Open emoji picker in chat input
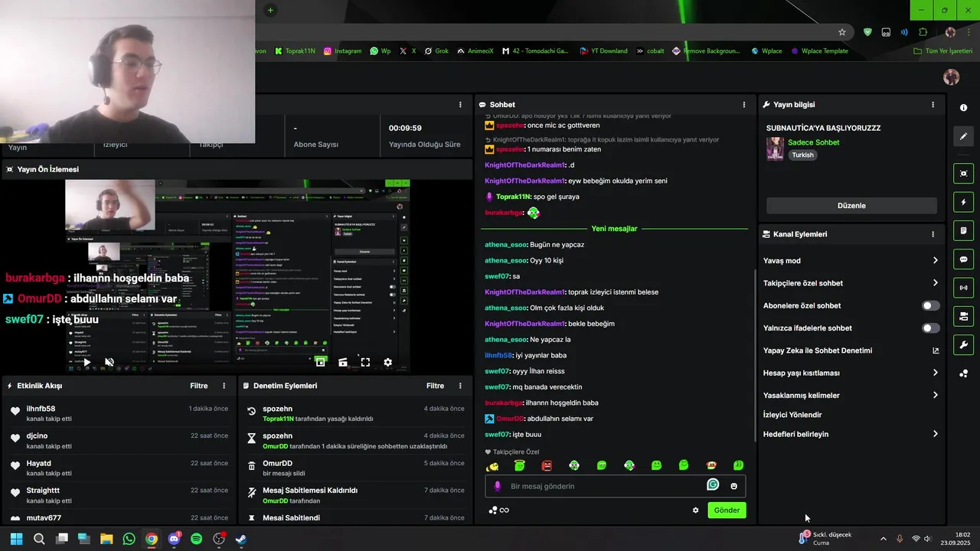Viewport: 980px width, 551px height. tap(734, 486)
